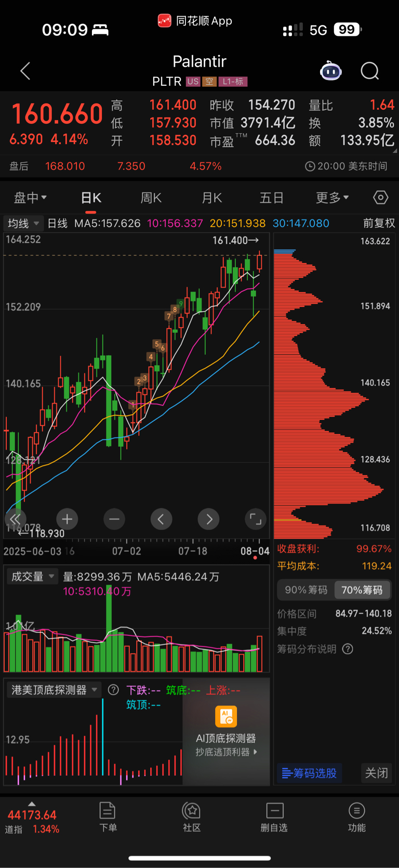
Task: Expand 更多 periods dropdown
Action: click(332, 198)
